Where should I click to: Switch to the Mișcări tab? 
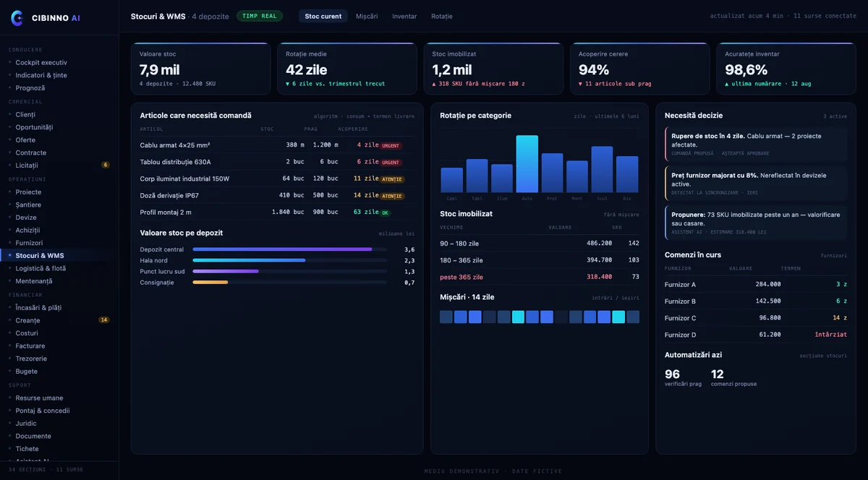tap(367, 16)
